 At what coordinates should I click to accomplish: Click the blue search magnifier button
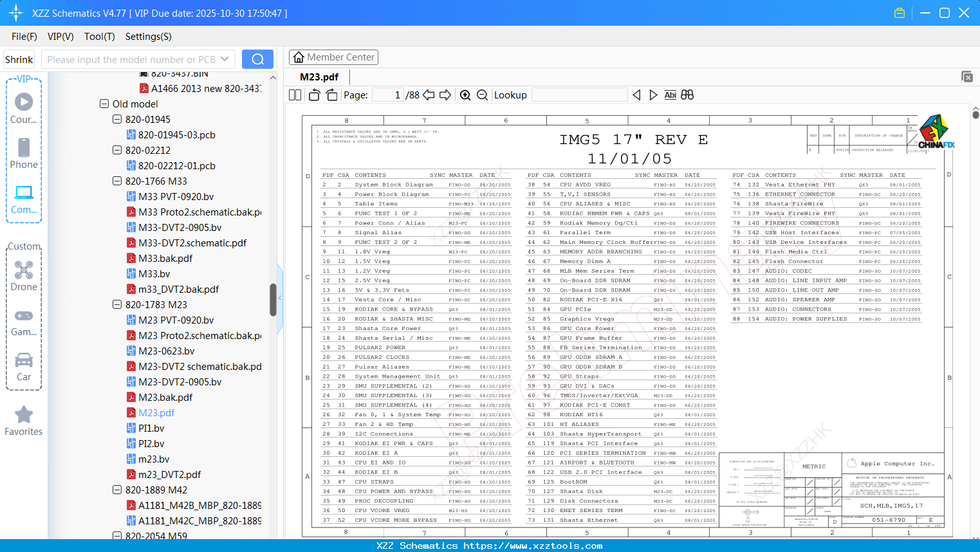pos(257,59)
